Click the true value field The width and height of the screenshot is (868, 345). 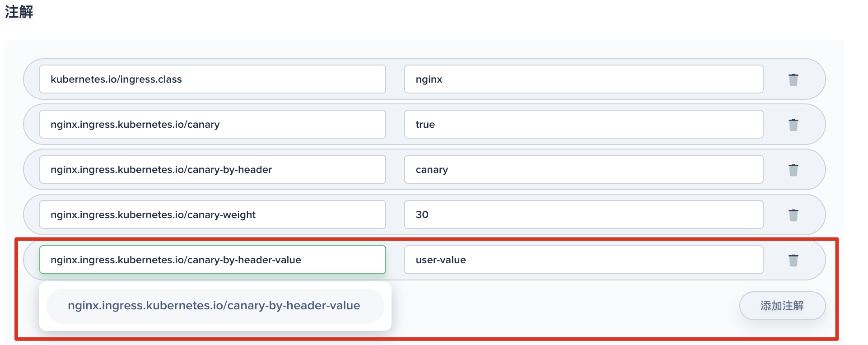pos(583,124)
